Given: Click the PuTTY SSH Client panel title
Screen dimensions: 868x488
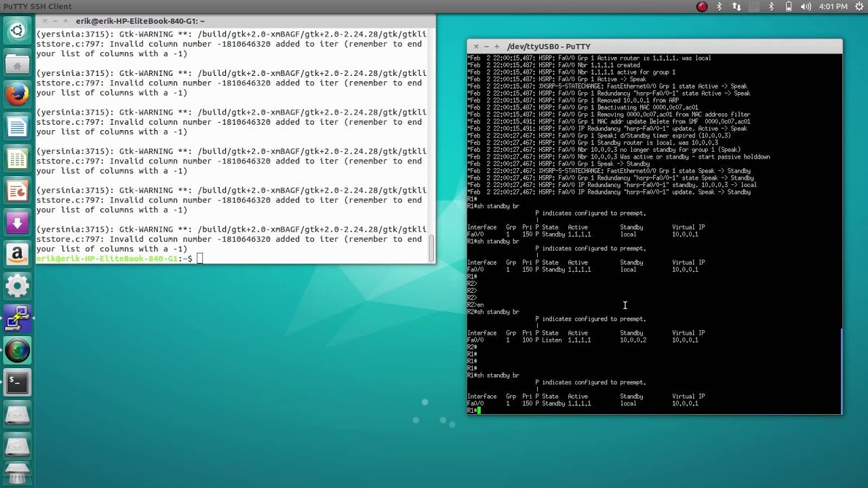Looking at the screenshot, I should click(x=36, y=7).
